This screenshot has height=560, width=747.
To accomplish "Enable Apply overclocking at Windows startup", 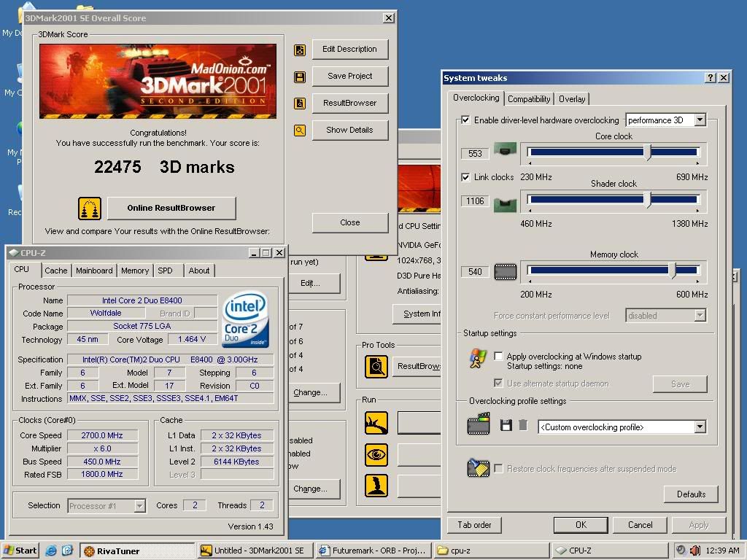I will click(x=498, y=356).
